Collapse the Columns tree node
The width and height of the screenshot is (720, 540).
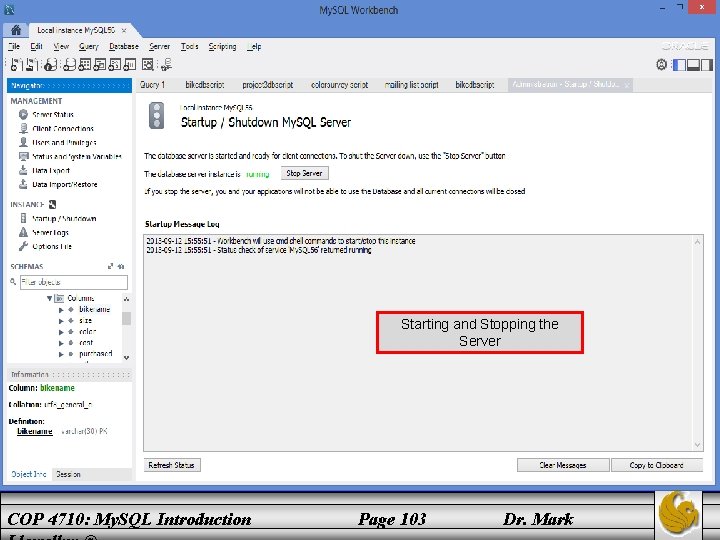49,298
